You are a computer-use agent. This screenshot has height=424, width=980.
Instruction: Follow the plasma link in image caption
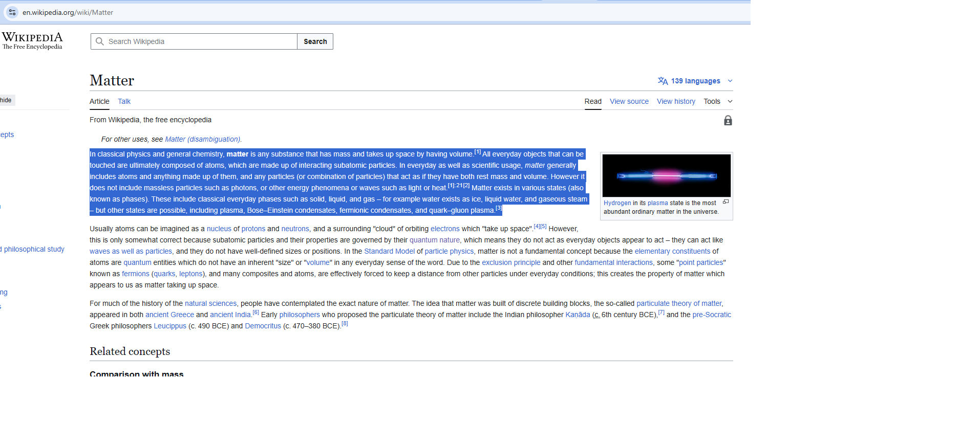coord(658,203)
